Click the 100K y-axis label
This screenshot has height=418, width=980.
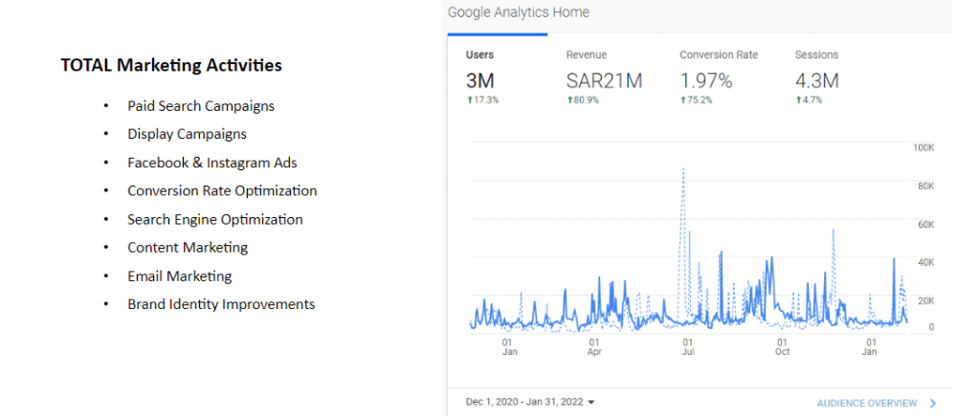pos(924,148)
